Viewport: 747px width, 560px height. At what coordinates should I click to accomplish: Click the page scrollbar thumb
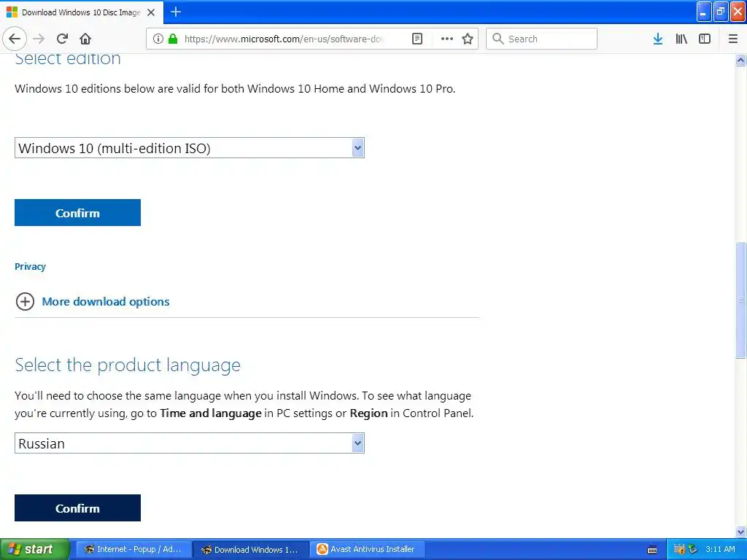coord(741,300)
